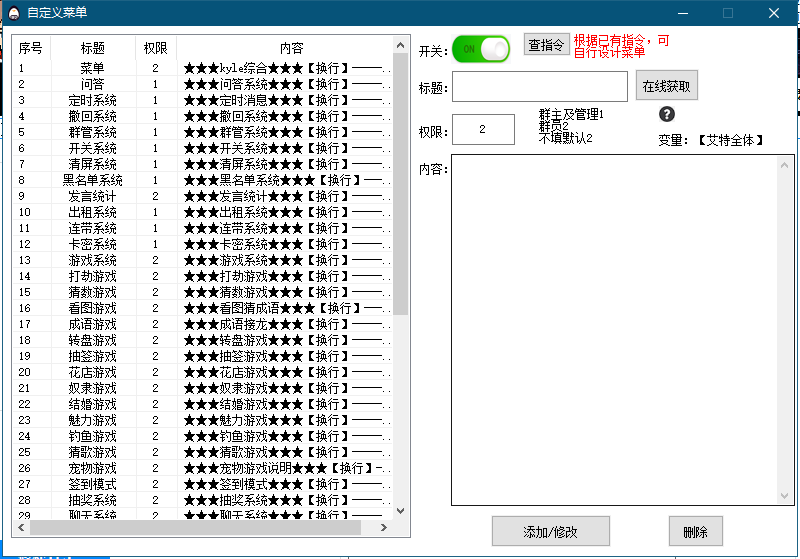Select the 宠物游戏 row
Image resolution: width=800 pixels, height=559 pixels.
pos(203,468)
